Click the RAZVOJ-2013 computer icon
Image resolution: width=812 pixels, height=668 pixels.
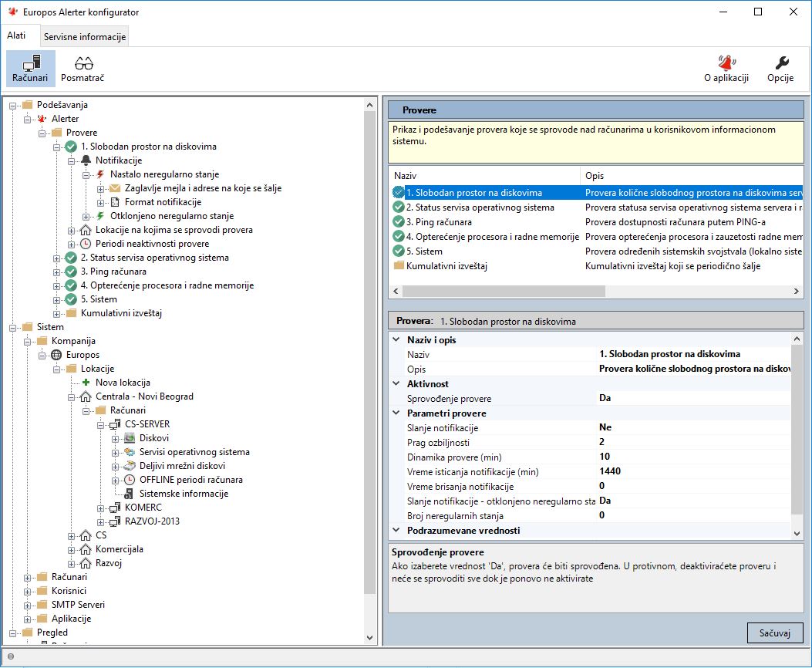115,521
